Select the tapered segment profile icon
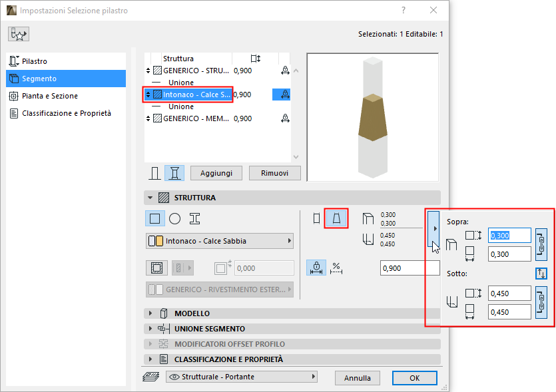The height and width of the screenshot is (392, 556). click(336, 218)
